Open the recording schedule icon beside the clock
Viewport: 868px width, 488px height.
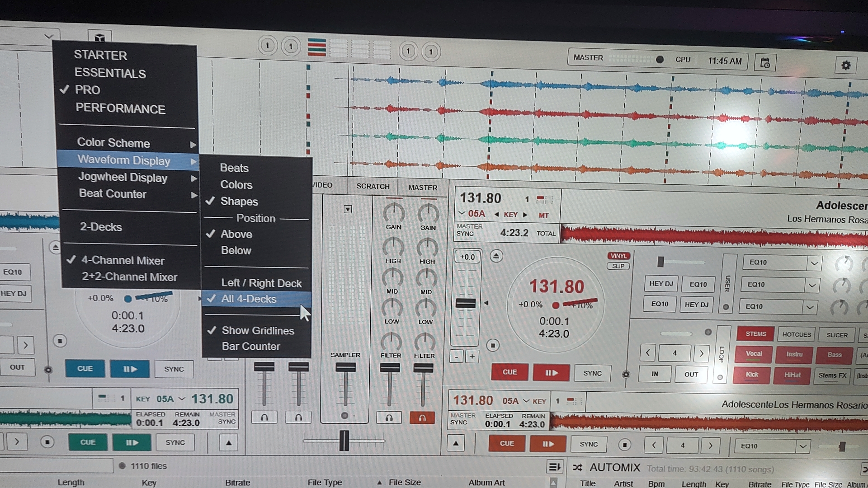click(x=765, y=63)
